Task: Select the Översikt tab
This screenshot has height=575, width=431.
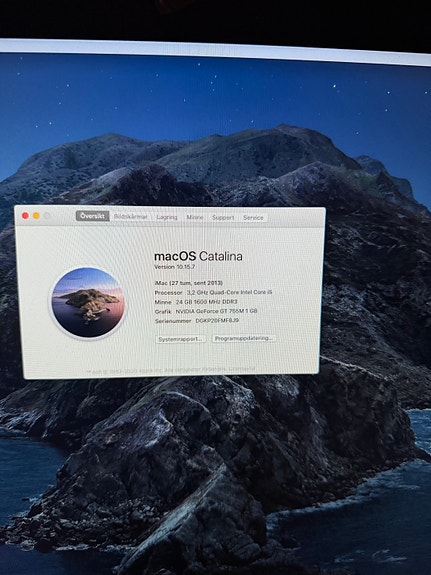Action: [92, 216]
